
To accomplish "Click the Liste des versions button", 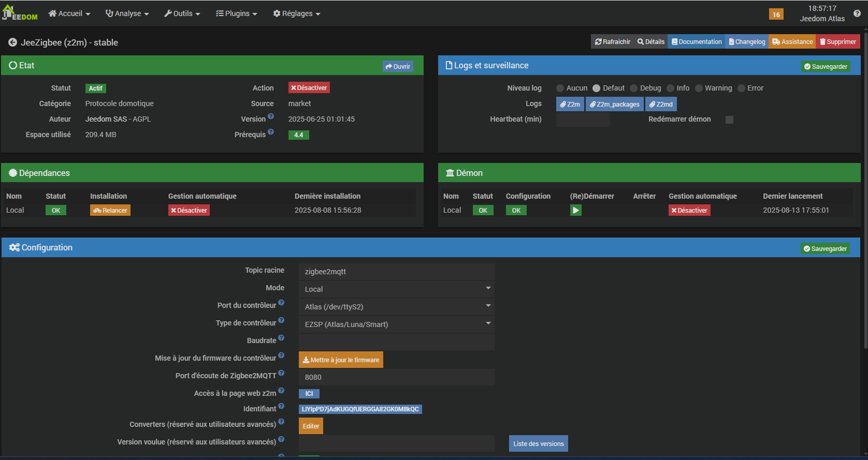I will (538, 443).
